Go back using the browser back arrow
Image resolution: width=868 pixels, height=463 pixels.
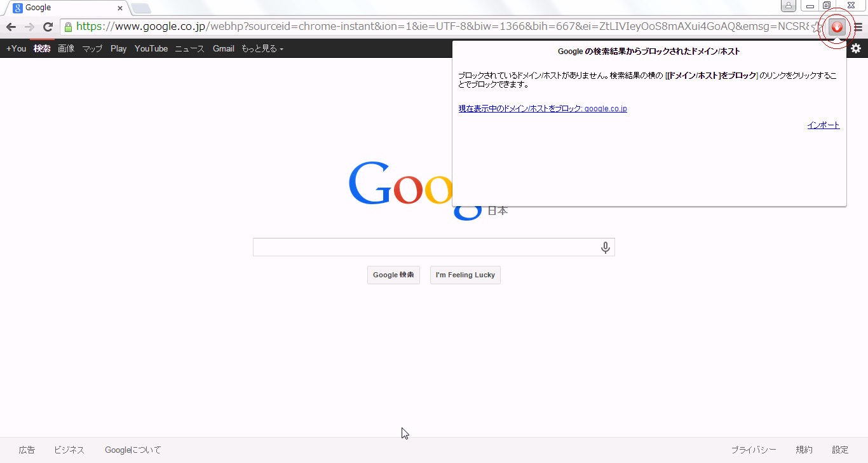click(11, 27)
